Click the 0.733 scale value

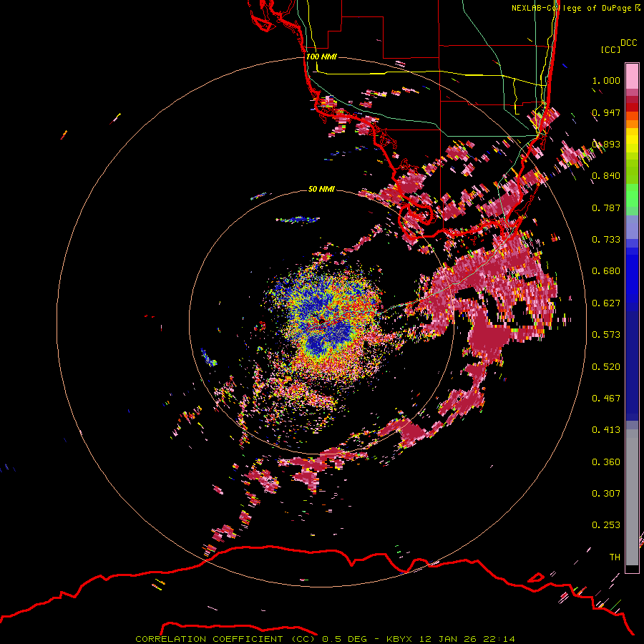click(x=606, y=240)
